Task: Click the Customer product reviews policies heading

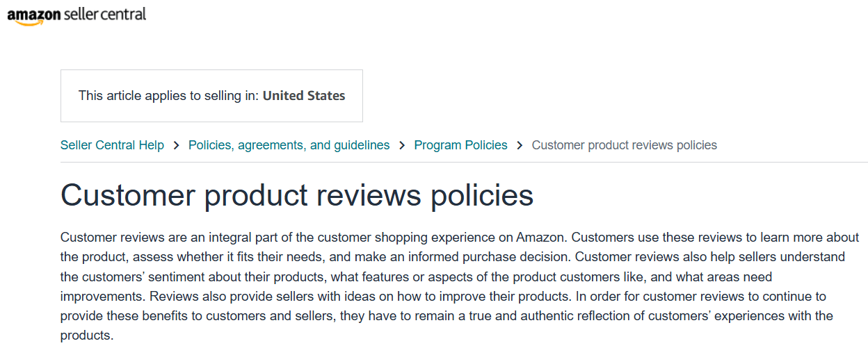Action: 297,195
